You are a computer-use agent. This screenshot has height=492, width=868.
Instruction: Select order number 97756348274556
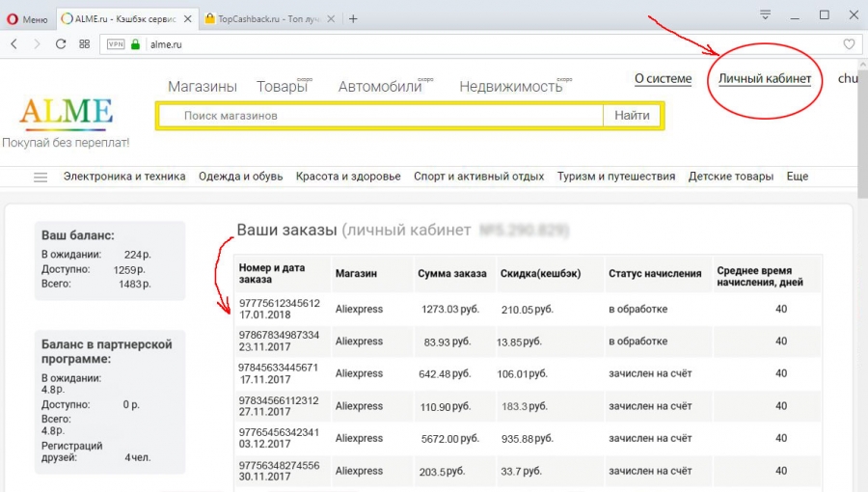(279, 465)
